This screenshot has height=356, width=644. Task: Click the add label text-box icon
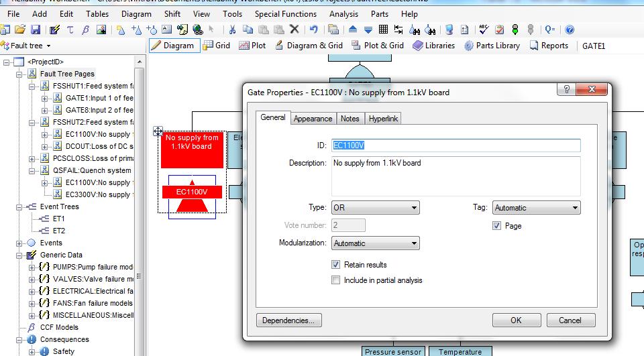166,29
